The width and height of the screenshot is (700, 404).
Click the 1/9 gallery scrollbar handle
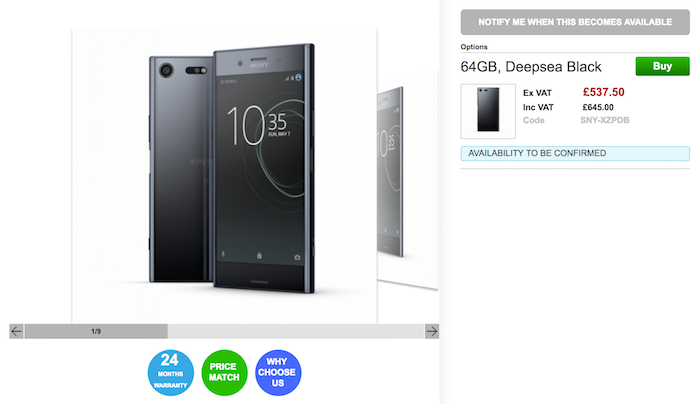pyautogui.click(x=96, y=331)
